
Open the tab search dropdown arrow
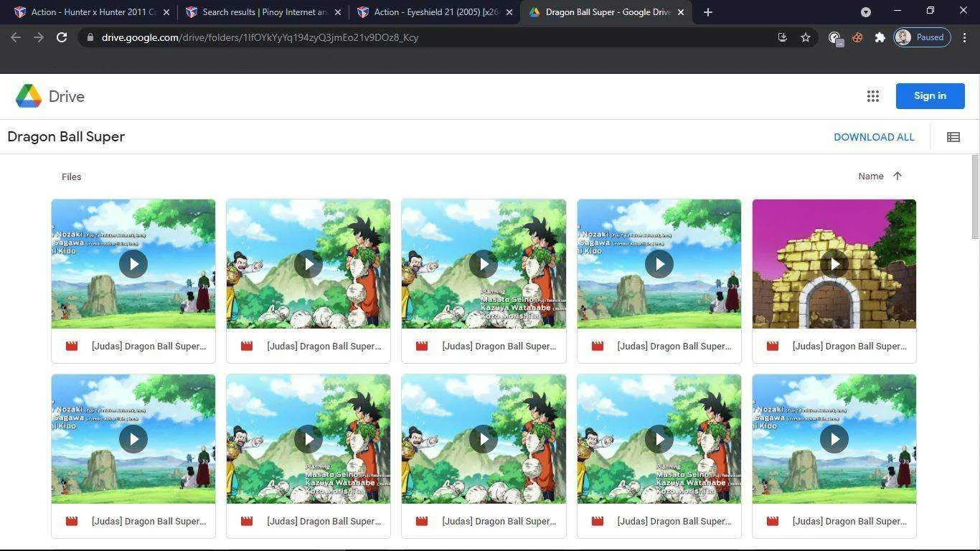(x=866, y=12)
